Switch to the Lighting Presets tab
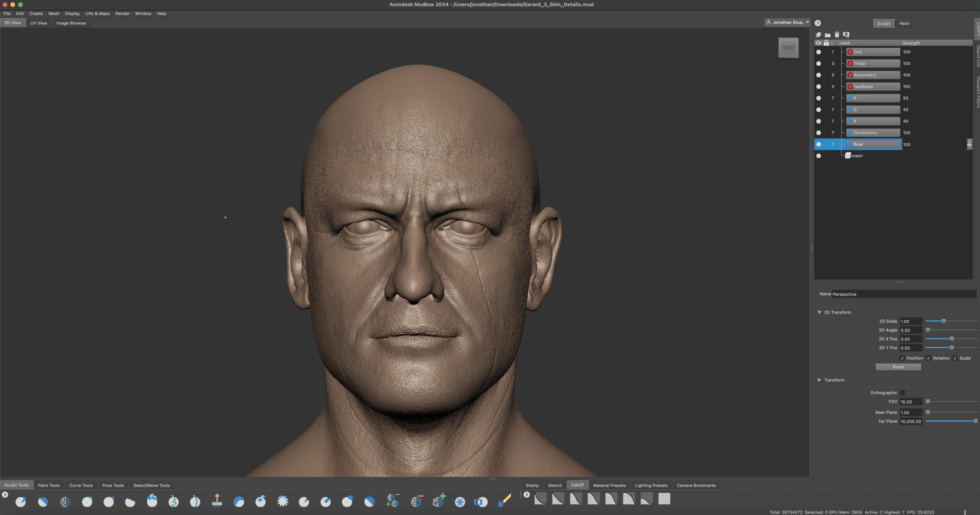Viewport: 980px width, 515px height. point(651,485)
